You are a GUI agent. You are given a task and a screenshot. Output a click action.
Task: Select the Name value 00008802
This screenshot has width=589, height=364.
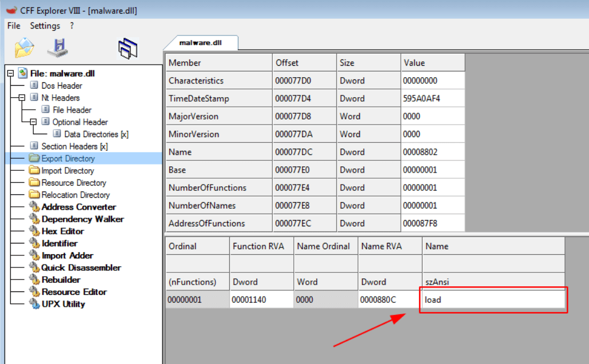tap(433, 152)
